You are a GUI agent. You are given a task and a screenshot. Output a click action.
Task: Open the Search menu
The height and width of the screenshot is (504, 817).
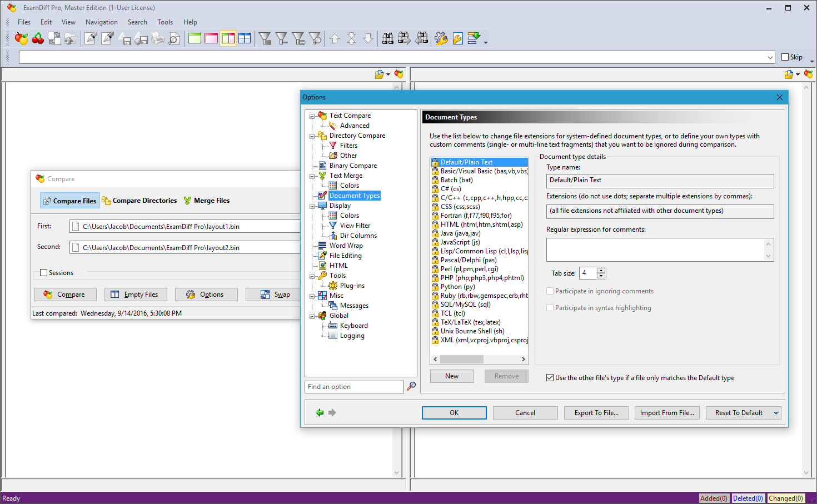click(137, 22)
